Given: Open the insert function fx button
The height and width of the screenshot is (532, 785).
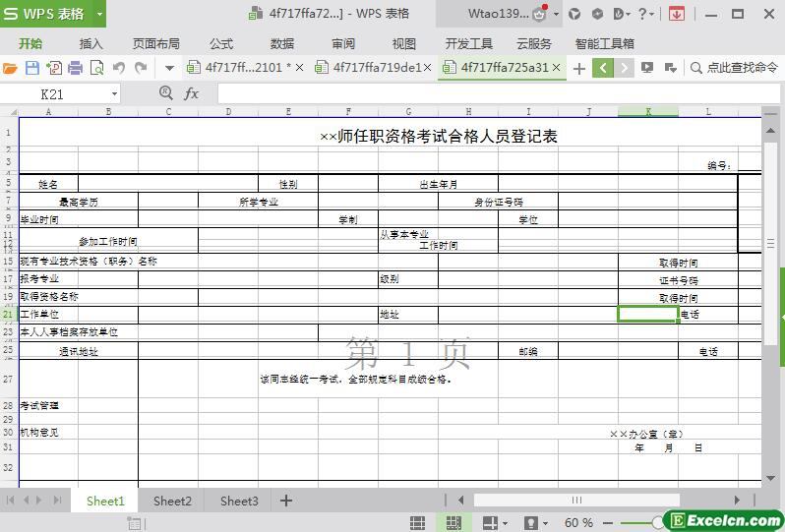Looking at the screenshot, I should [191, 93].
